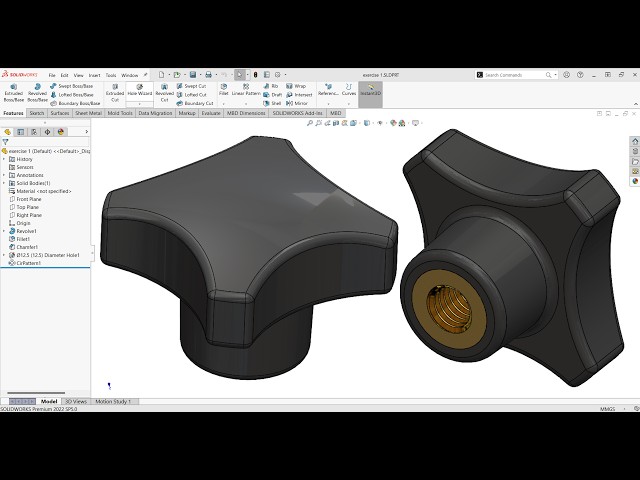Open Fillet dropdown arrow
Screen dimensions: 640x480
pyautogui.click(x=224, y=104)
